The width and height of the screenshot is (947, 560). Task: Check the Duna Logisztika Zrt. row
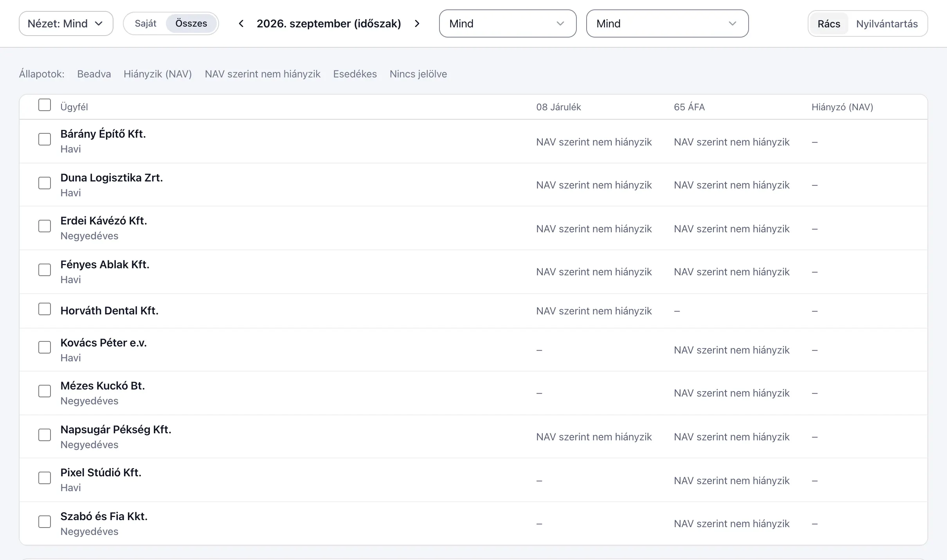point(45,183)
